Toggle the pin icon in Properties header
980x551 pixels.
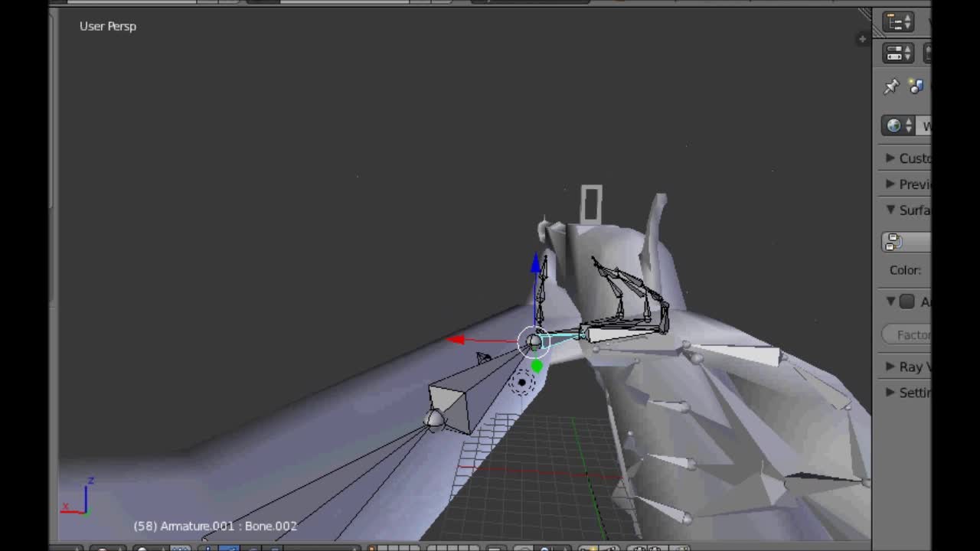(x=891, y=86)
